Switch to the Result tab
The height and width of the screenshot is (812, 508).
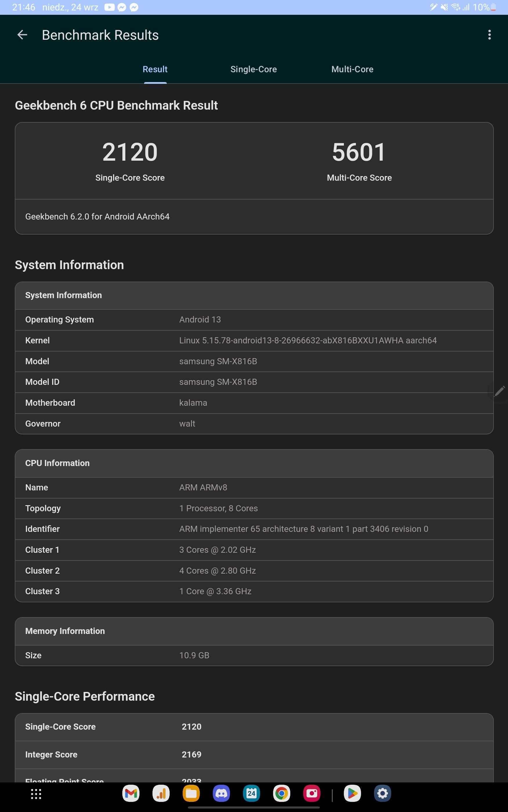(x=155, y=69)
